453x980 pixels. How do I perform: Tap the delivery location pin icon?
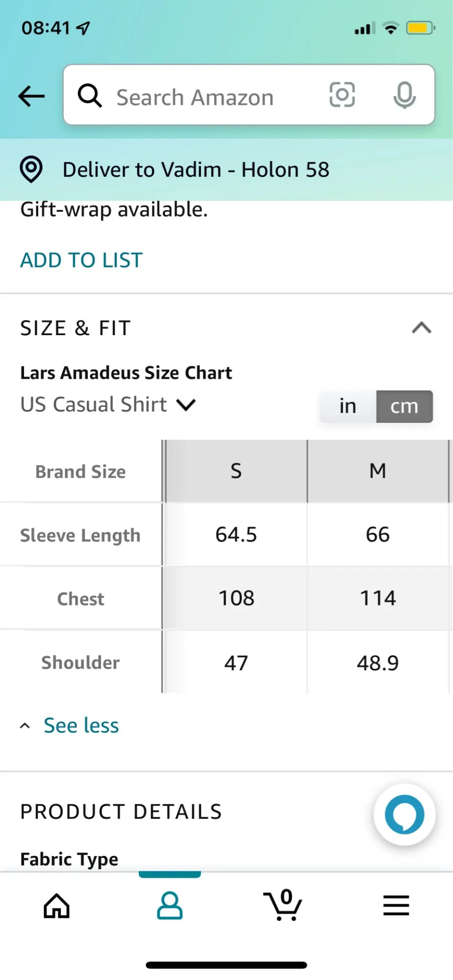point(31,170)
